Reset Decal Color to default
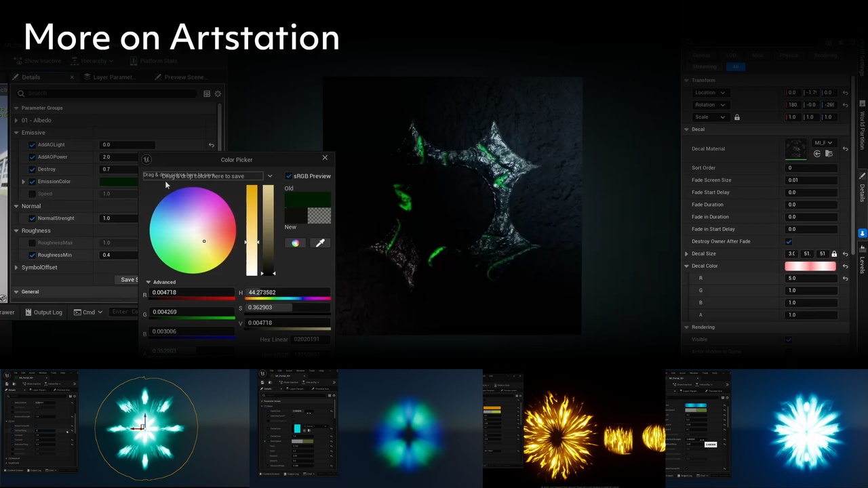 [845, 266]
